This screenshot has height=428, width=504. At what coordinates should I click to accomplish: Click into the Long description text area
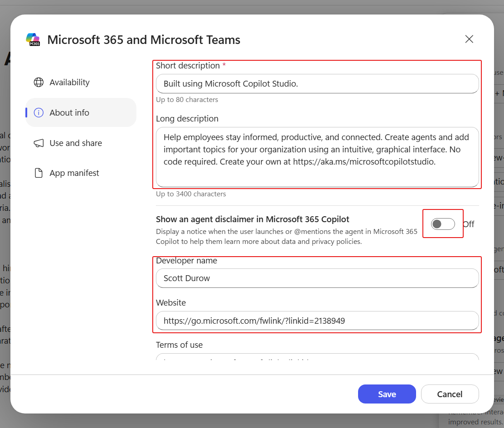tap(317, 157)
